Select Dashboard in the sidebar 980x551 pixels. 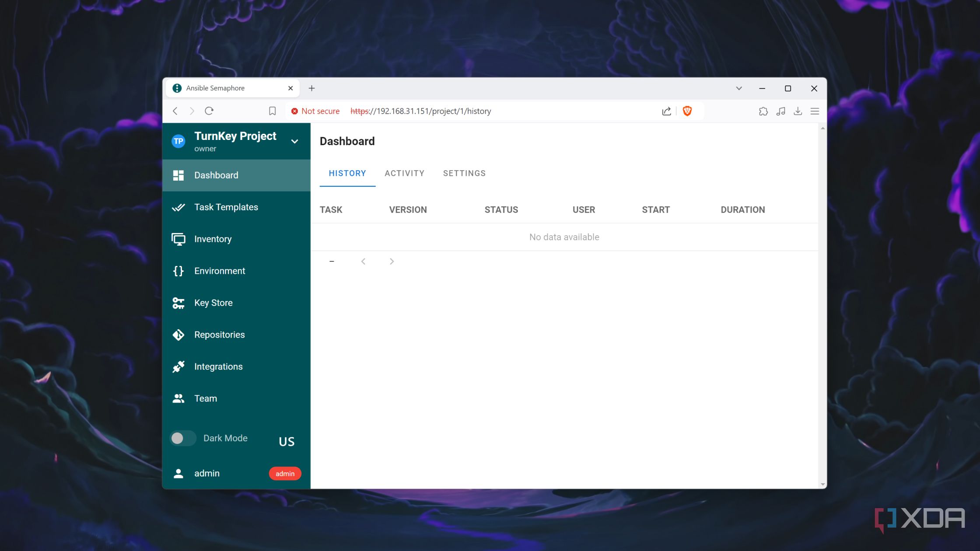216,175
